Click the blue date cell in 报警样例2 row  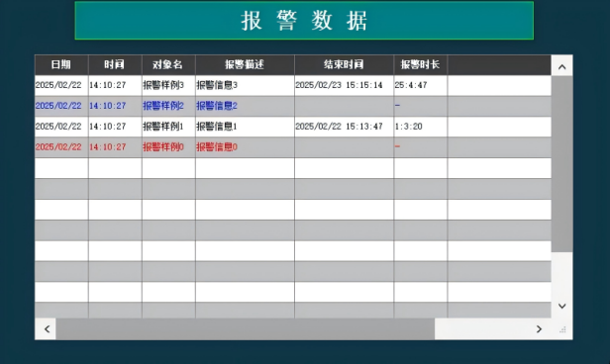click(61, 106)
